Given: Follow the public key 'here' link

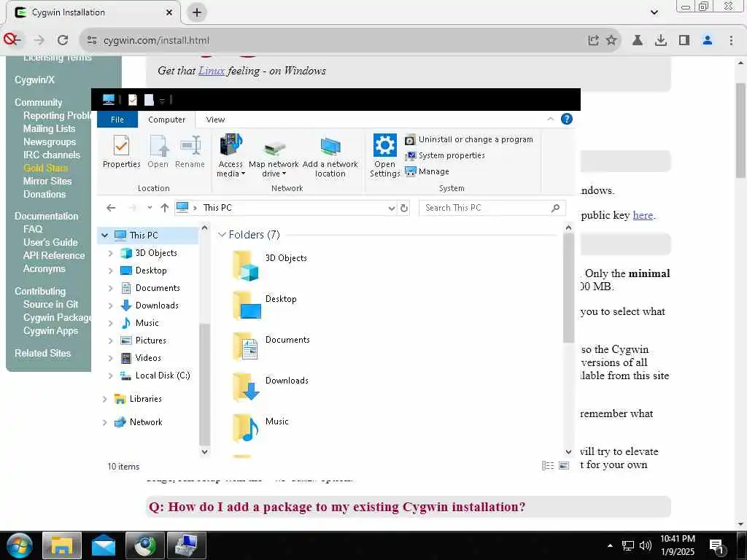Looking at the screenshot, I should pyautogui.click(x=643, y=215).
